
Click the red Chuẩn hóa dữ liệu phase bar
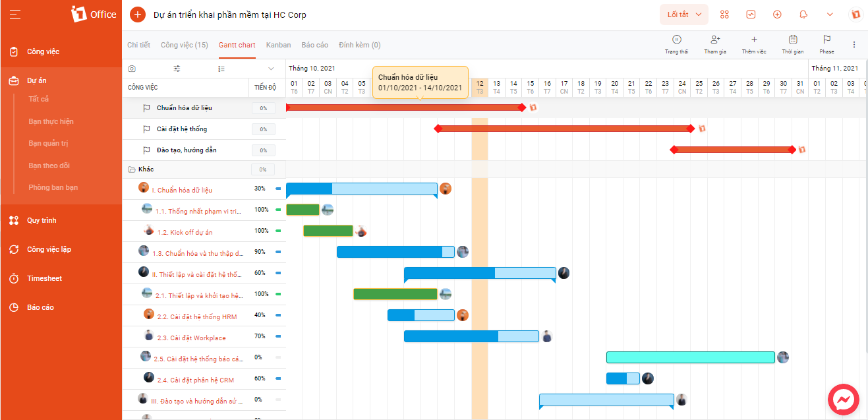tap(405, 107)
